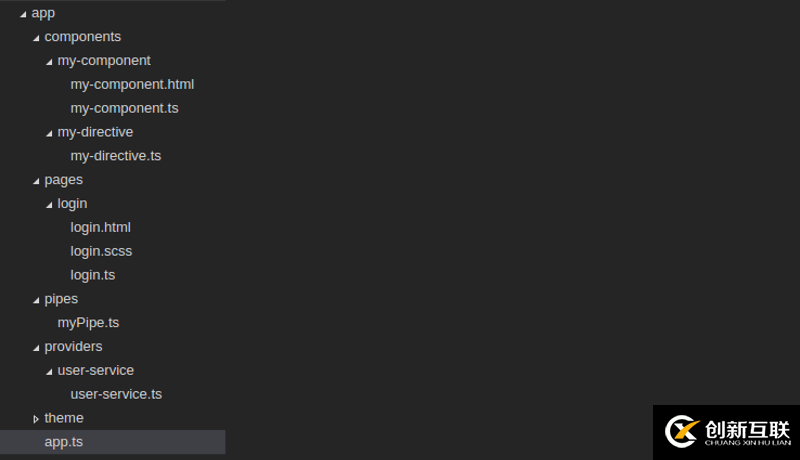Collapse the my-directive folder arrow

pyautogui.click(x=50, y=133)
